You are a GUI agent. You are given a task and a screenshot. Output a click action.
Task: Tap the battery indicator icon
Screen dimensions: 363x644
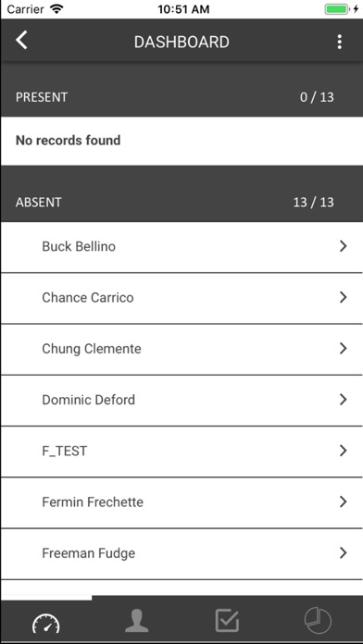coord(337,9)
